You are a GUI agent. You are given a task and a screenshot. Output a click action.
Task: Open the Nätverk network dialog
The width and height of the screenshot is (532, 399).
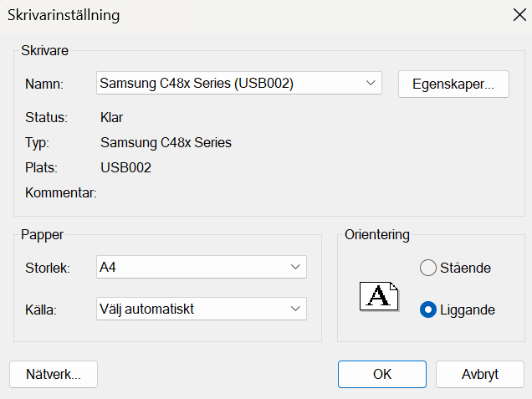[54, 374]
